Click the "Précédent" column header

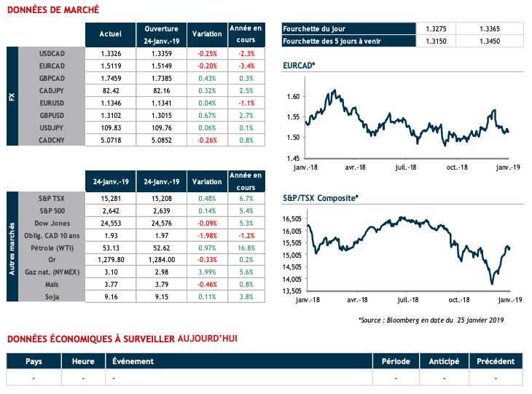click(x=496, y=361)
